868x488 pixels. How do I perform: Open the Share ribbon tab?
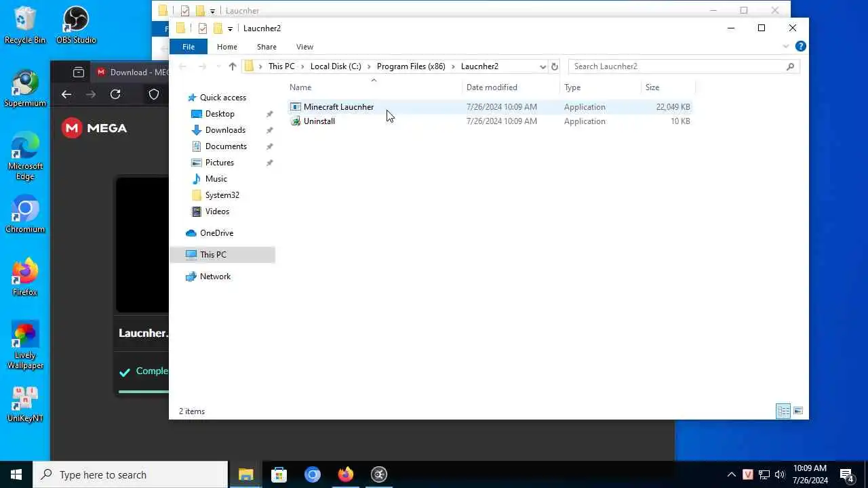point(267,47)
